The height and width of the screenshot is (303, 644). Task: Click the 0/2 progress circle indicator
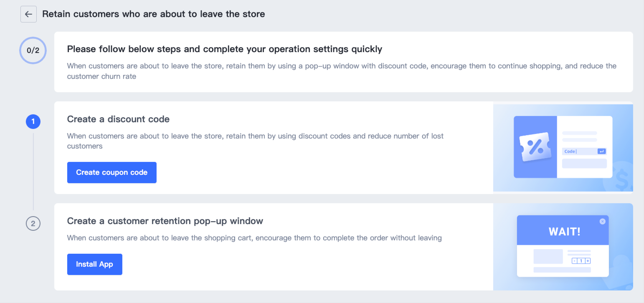(x=33, y=50)
